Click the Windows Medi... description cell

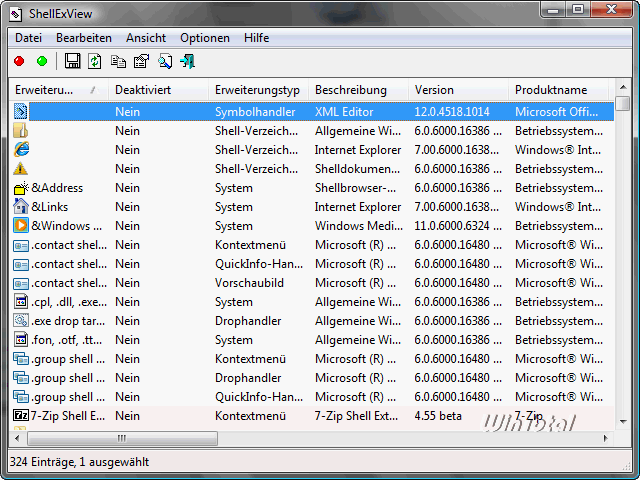pos(358,226)
